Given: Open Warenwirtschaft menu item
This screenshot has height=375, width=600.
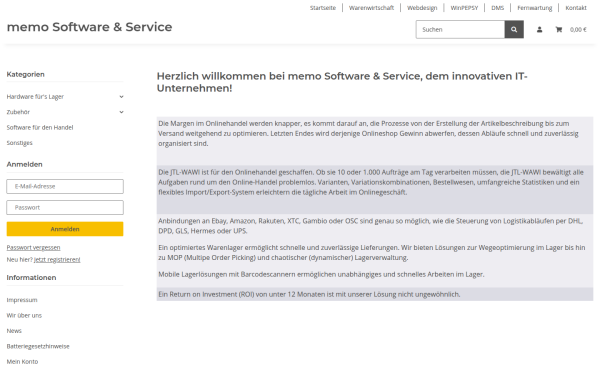Looking at the screenshot, I should [371, 8].
